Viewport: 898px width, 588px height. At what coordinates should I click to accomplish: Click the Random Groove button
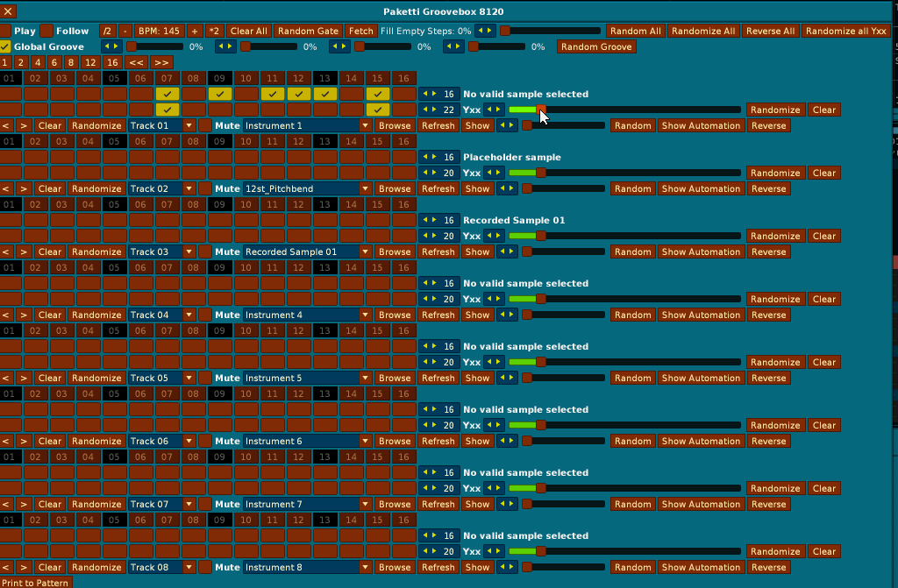[596, 46]
